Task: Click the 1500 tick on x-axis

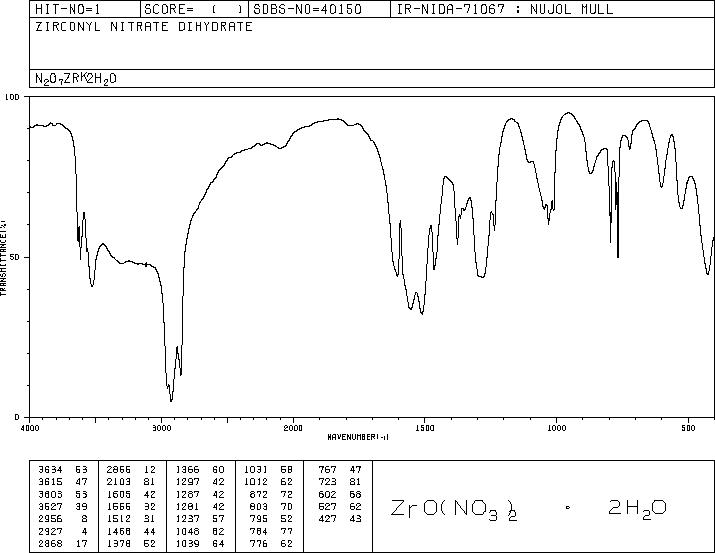Action: 425,428
